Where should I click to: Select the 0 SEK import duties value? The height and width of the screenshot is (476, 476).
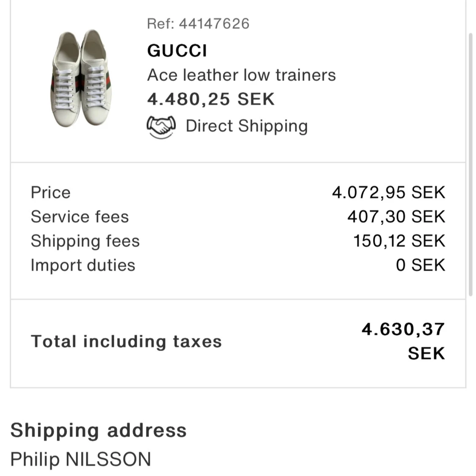[420, 264]
